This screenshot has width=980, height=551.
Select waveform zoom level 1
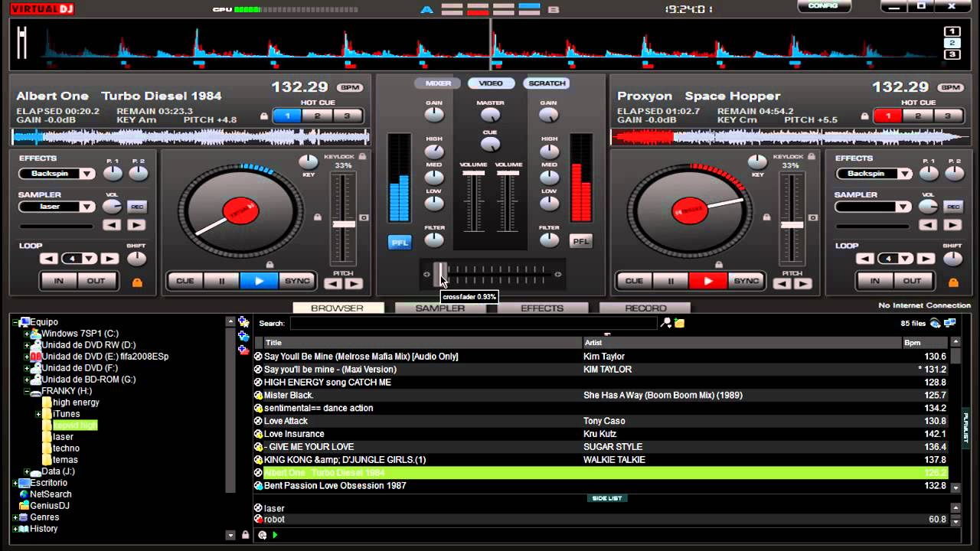[952, 31]
